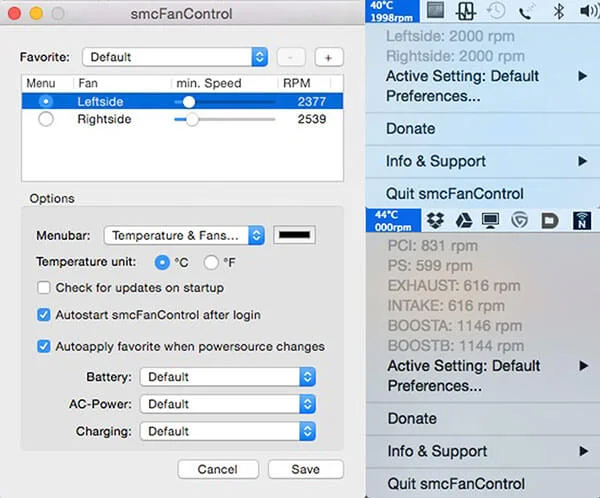Image resolution: width=600 pixels, height=498 pixels.
Task: Enable Check for updates on startup
Action: tap(44, 287)
